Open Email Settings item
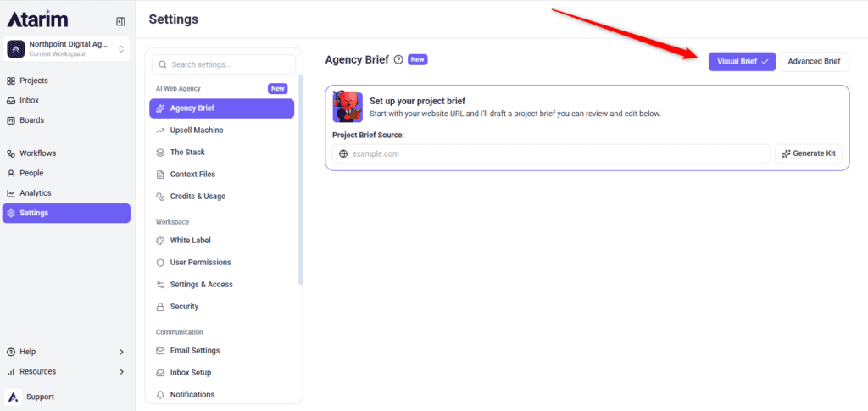This screenshot has height=411, width=868. [x=221, y=351]
